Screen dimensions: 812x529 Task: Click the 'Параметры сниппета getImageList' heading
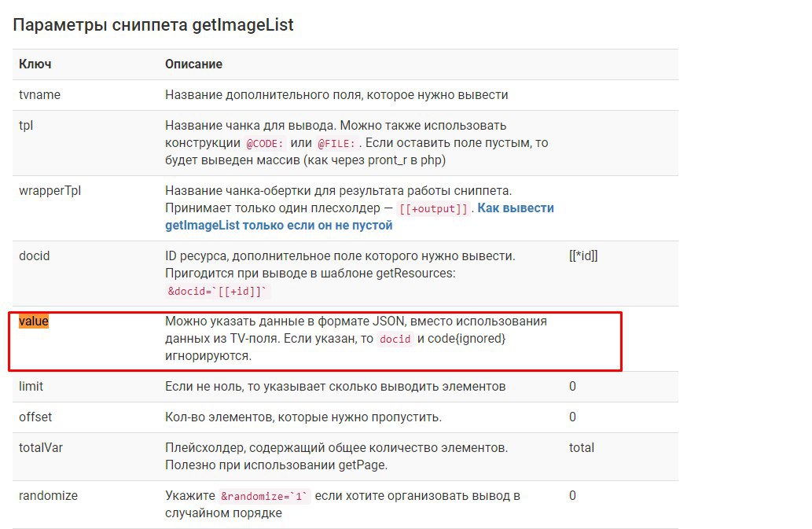tap(153, 25)
